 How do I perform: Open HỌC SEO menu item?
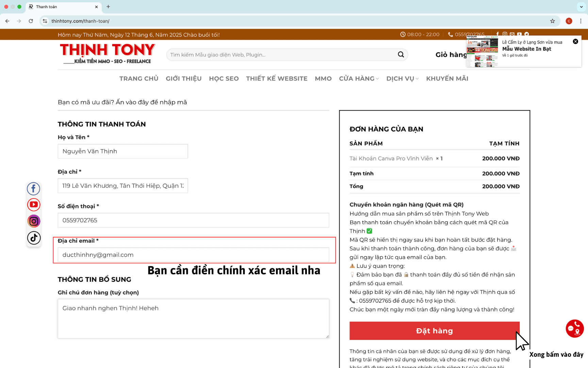coord(224,78)
